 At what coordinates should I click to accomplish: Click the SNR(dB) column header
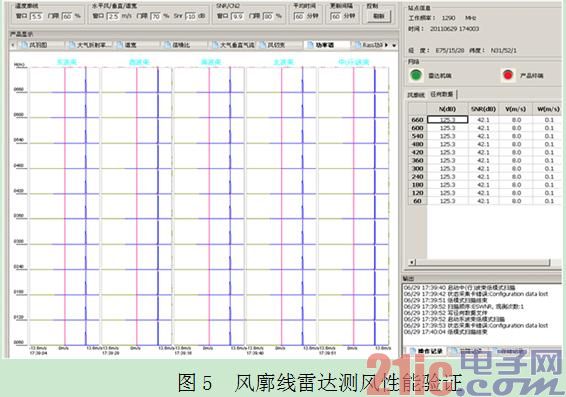pos(483,109)
